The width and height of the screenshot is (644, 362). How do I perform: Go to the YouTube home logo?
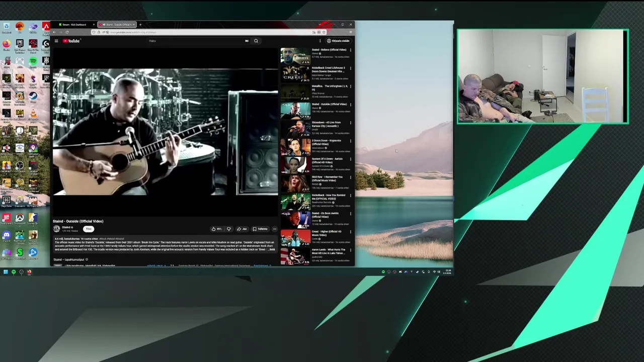[71, 41]
